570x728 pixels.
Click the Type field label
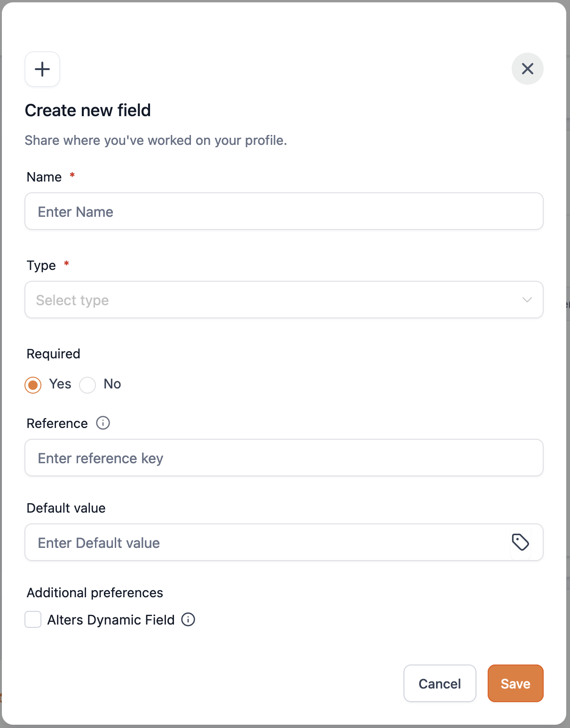click(41, 266)
